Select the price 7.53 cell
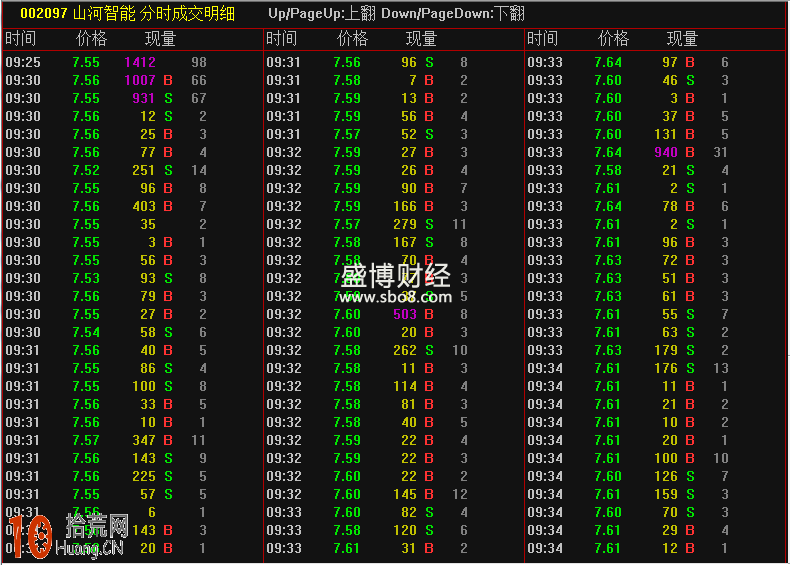 86,278
